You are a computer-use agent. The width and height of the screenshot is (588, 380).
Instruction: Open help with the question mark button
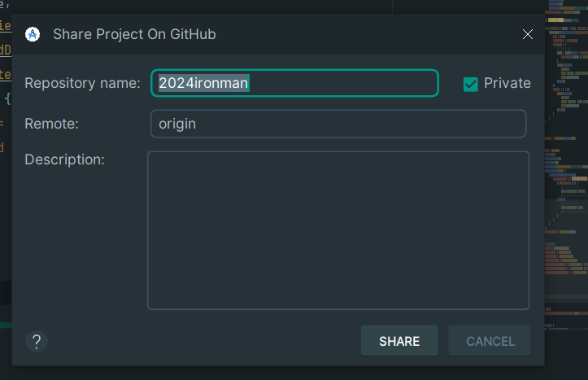(x=37, y=341)
